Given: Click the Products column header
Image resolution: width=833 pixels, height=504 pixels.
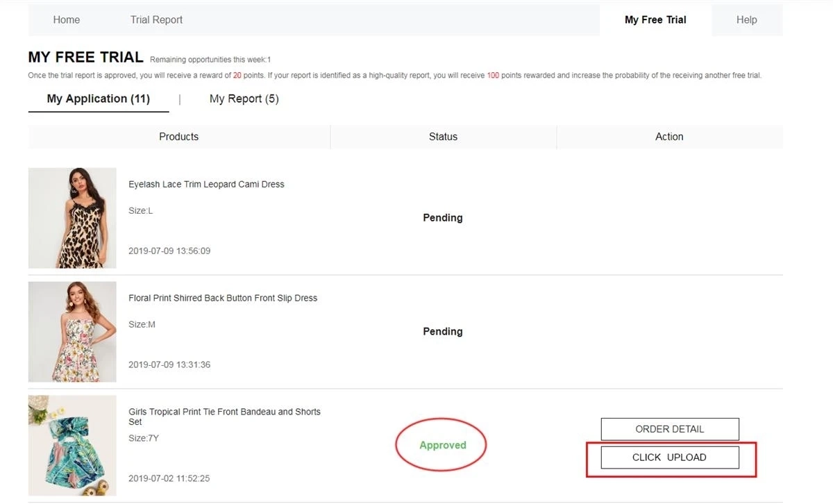Looking at the screenshot, I should 178,136.
